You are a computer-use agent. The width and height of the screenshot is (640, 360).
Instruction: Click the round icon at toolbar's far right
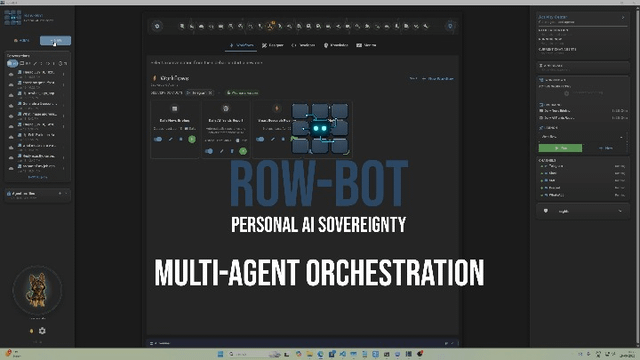(x=450, y=26)
